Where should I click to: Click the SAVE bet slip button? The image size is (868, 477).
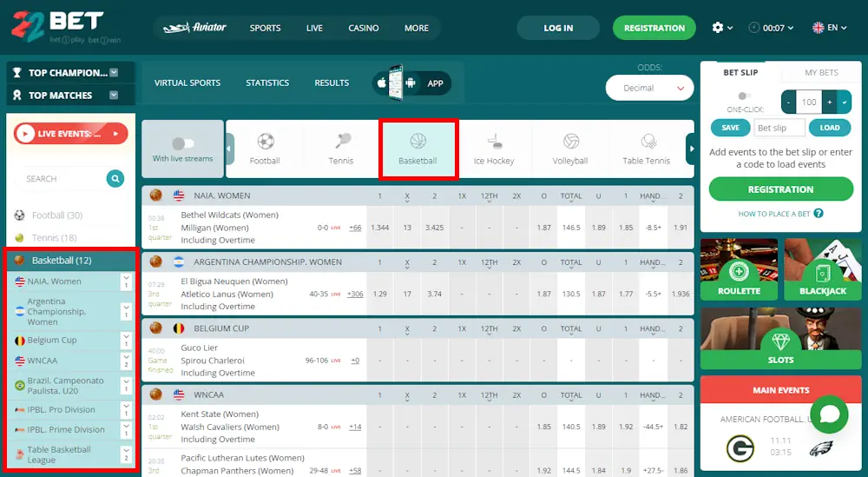tap(730, 128)
